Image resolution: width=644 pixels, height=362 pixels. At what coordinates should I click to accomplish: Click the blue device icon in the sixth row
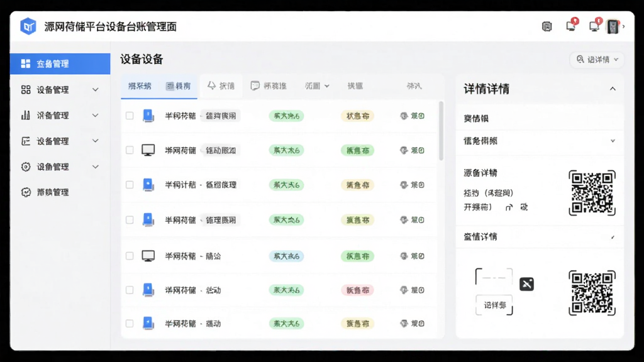tap(148, 290)
